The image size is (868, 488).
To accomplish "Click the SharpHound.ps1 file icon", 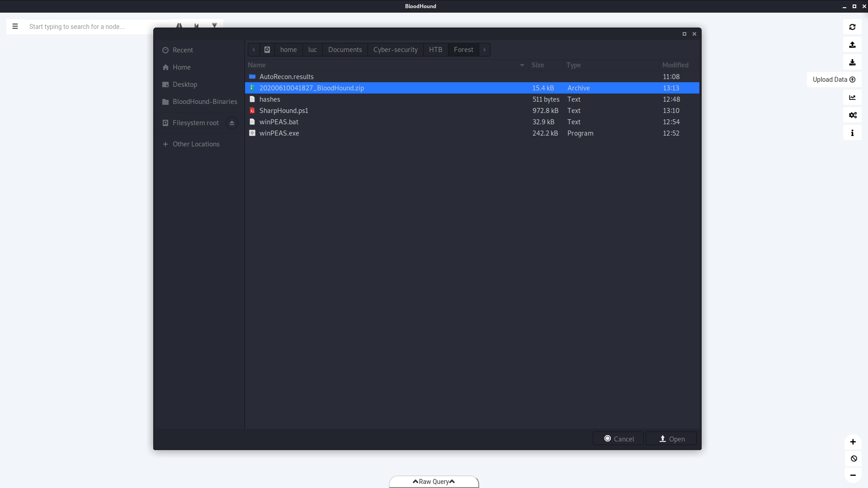I will (x=252, y=111).
